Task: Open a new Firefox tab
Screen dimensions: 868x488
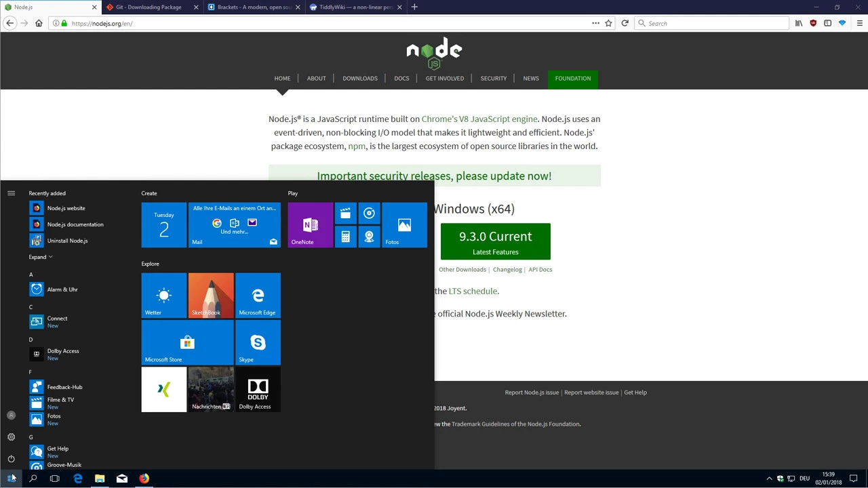Action: pyautogui.click(x=414, y=7)
